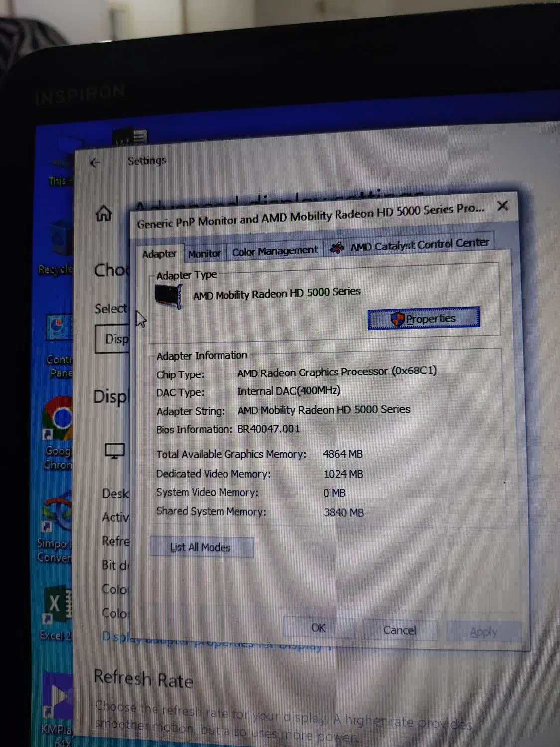This screenshot has width=560, height=747.
Task: Launch Excel from the desktop icon
Action: (57, 605)
